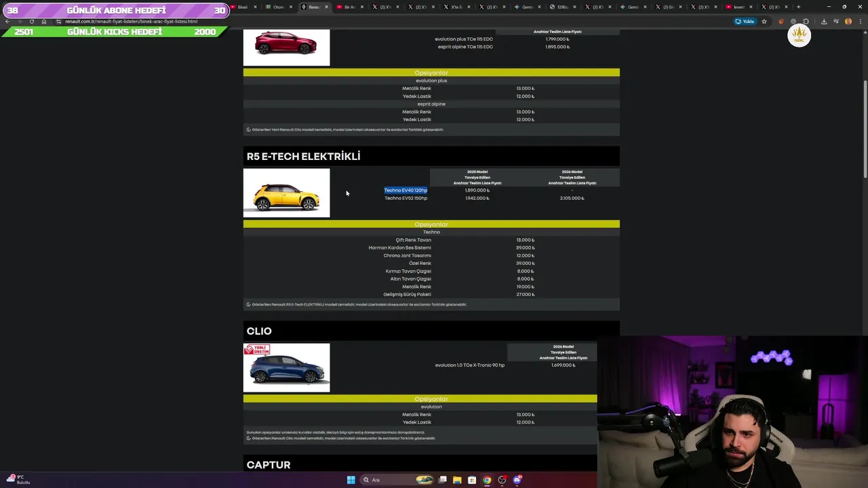This screenshot has width=868, height=488.
Task: Click the blue Clio car image
Action: [x=286, y=368]
